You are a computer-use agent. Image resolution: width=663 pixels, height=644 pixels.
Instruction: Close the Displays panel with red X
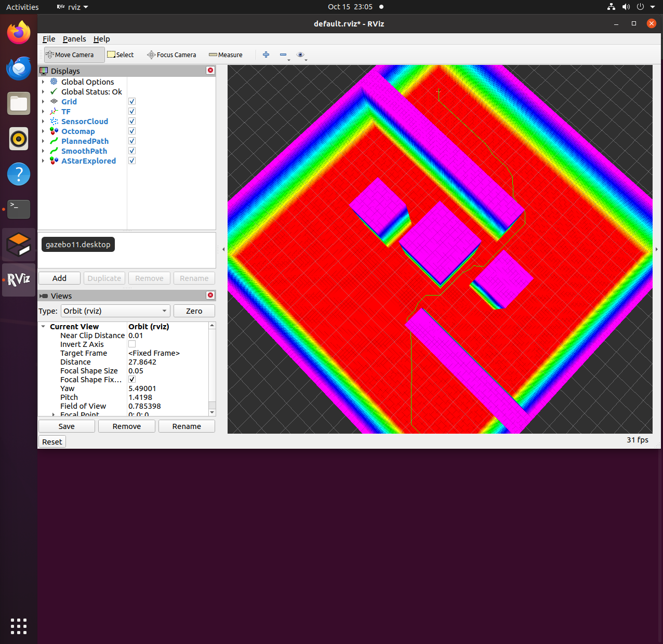pyautogui.click(x=210, y=70)
